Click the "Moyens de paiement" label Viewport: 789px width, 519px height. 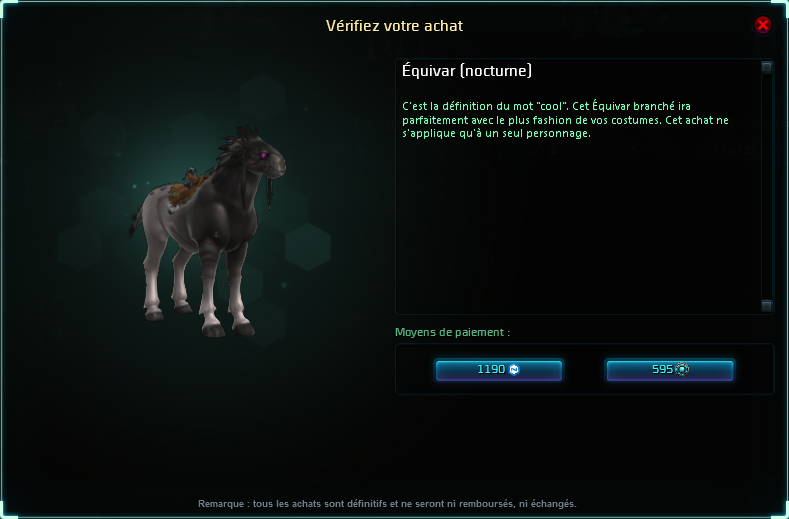click(452, 332)
